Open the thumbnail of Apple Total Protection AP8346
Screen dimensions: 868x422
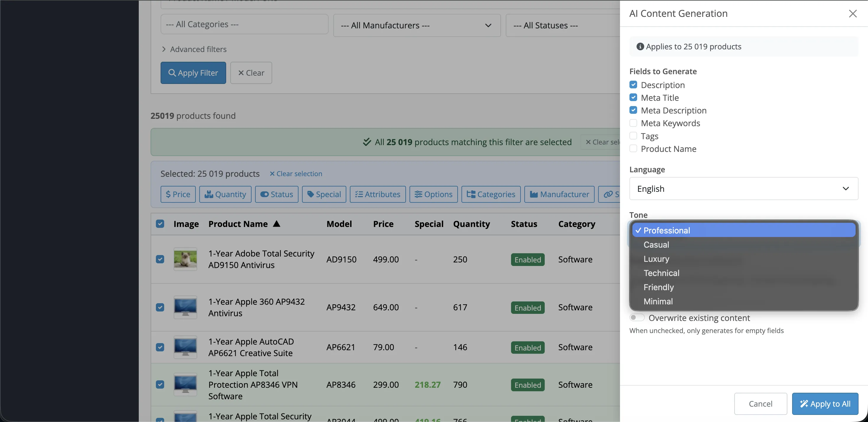[x=185, y=384]
